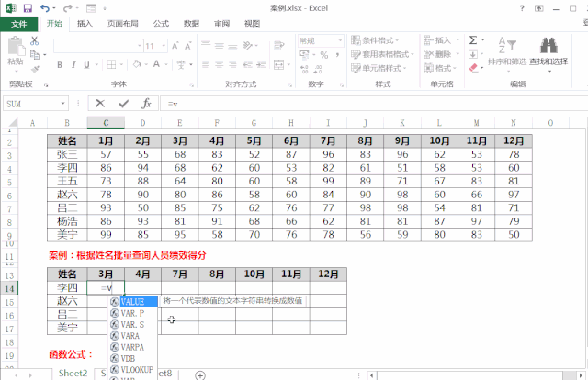Screen dimensions: 588x380
Task: Click the Cut scissors icon
Action: 35,40
